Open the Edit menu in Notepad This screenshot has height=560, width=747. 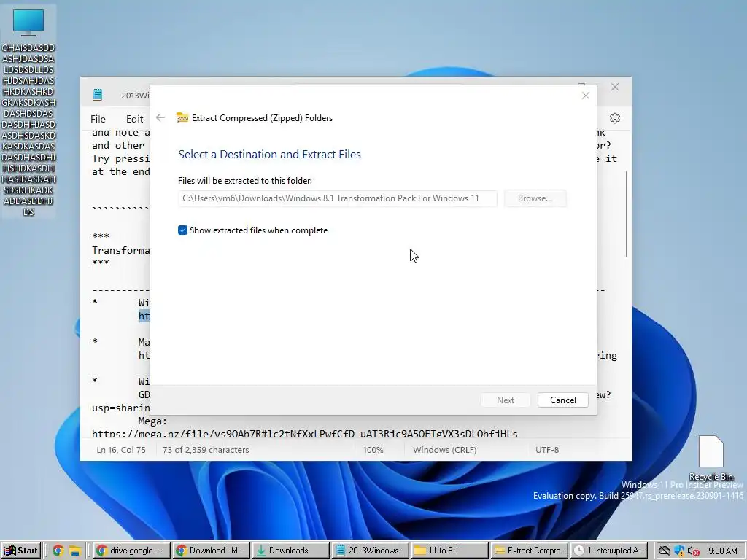tap(134, 119)
